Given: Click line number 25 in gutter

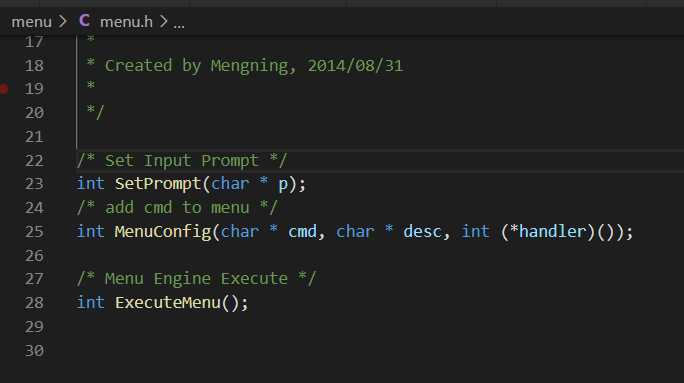Looking at the screenshot, I should pos(34,232).
